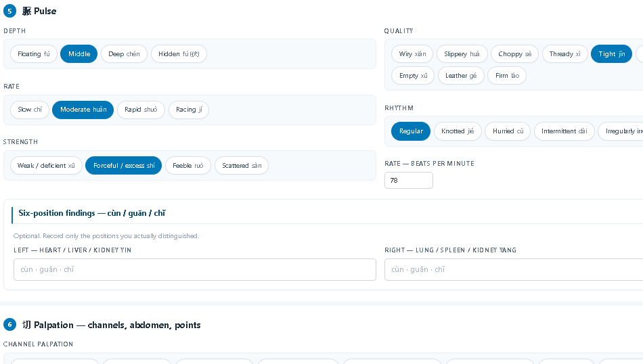Screen dimensions: 643x364
Task: Focus the right Lung/Spleen/Kidney Yang field
Action: (514, 269)
